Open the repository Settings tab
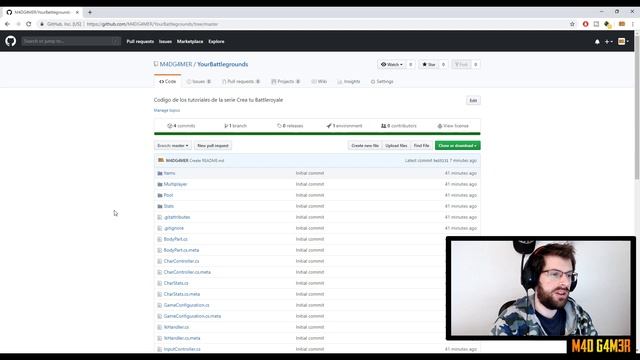 pos(382,82)
